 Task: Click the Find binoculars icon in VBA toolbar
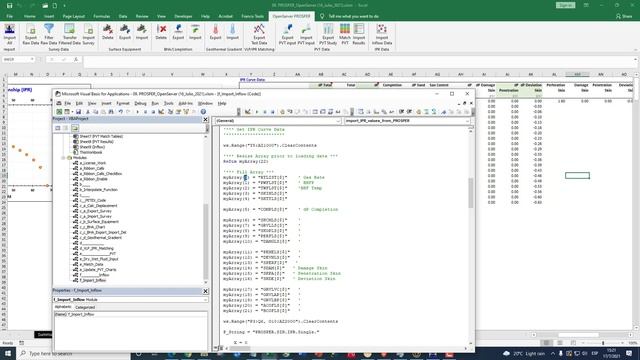tap(111, 111)
